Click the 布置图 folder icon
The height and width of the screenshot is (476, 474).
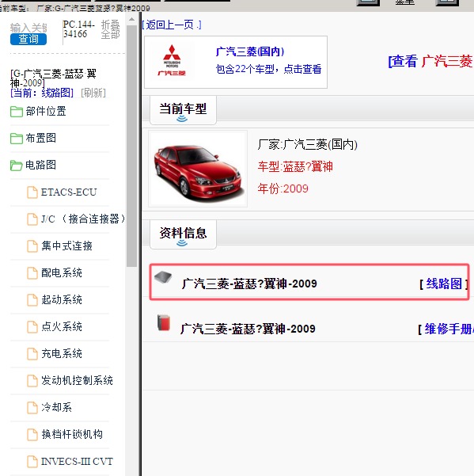[17, 139]
